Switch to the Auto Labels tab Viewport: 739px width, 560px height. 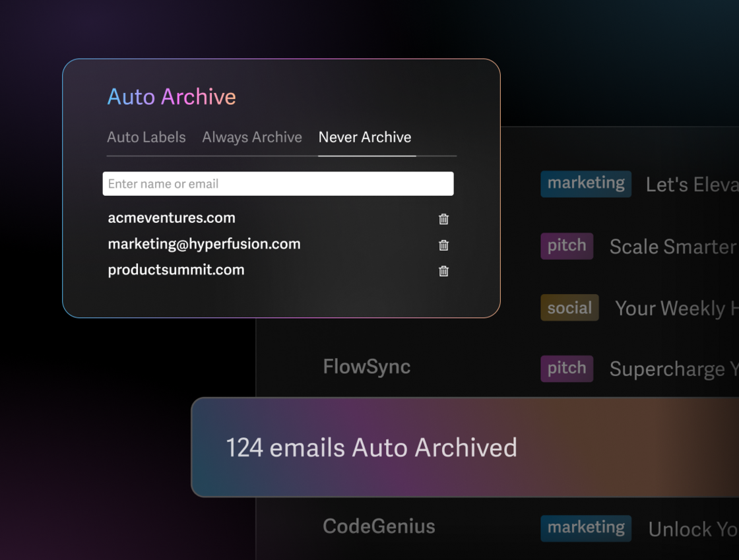click(146, 137)
